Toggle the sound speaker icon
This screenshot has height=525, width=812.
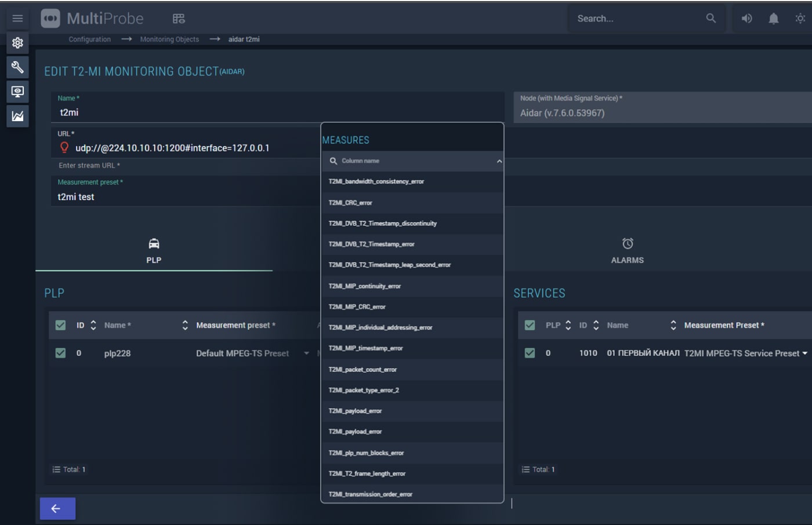coord(746,19)
